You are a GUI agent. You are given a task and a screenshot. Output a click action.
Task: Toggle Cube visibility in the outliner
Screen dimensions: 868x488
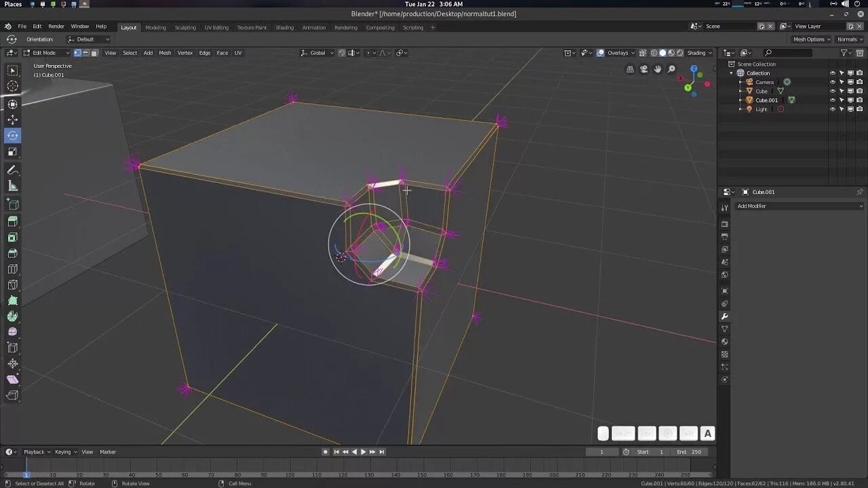coord(833,91)
